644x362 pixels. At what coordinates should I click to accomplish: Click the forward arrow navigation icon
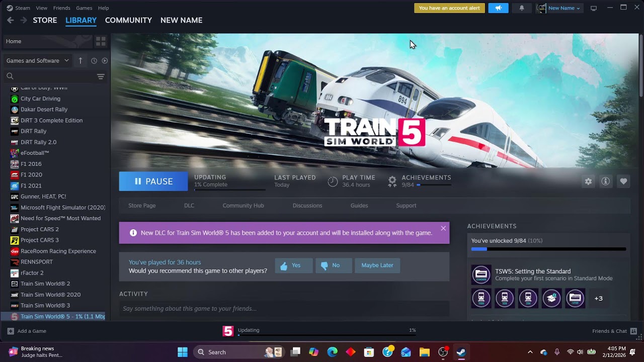[23, 20]
